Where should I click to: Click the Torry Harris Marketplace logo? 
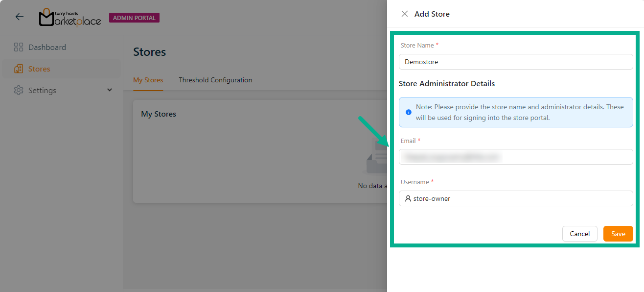point(70,18)
